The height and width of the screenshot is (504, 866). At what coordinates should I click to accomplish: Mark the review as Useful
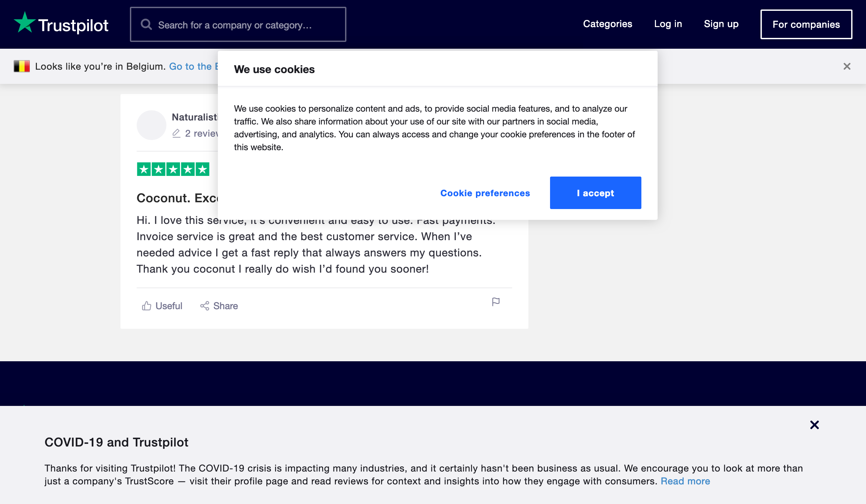tap(162, 306)
